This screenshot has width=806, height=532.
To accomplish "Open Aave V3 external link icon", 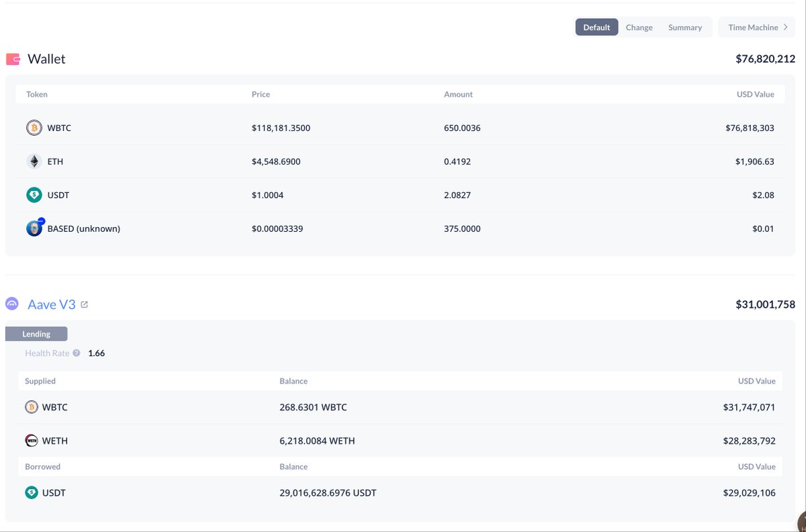I will [85, 304].
